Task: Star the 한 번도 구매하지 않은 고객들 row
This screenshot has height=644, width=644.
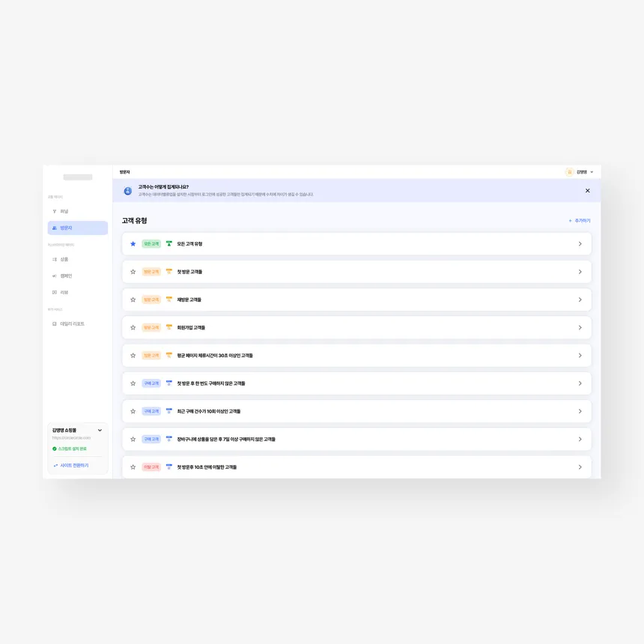Action: [x=133, y=383]
